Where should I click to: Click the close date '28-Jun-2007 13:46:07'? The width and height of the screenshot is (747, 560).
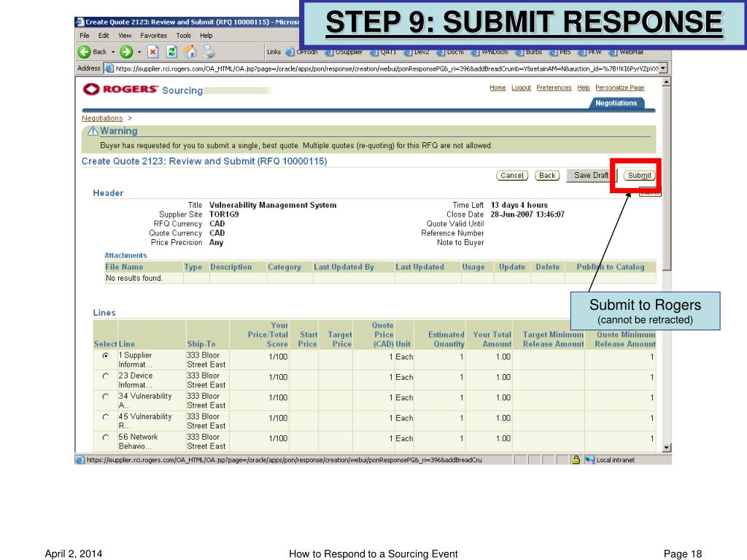(527, 214)
